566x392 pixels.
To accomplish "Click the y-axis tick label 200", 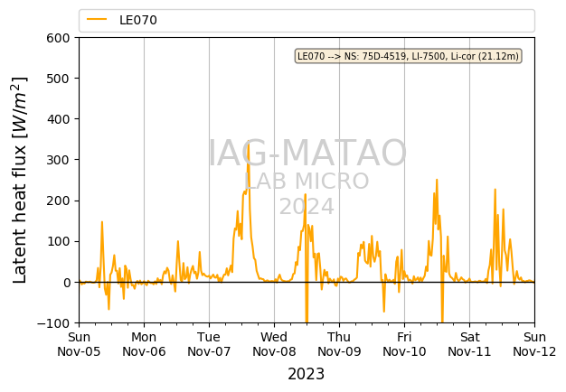I will (58, 201).
